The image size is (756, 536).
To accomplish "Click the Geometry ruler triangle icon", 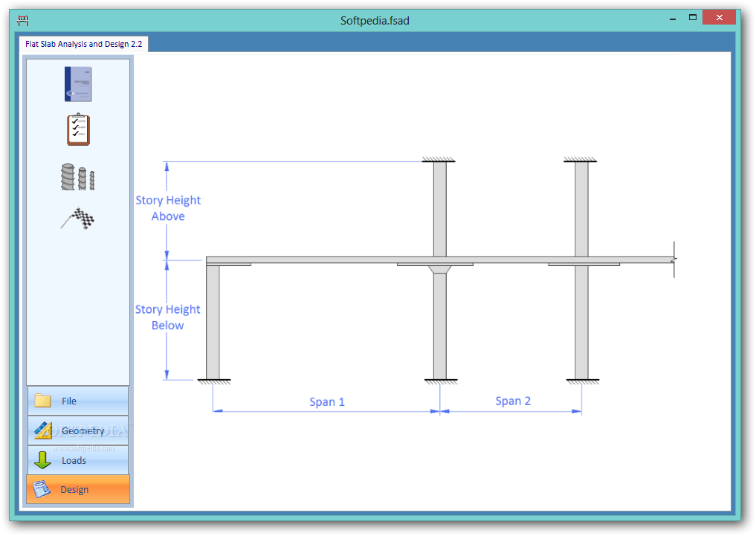I will coord(43,430).
